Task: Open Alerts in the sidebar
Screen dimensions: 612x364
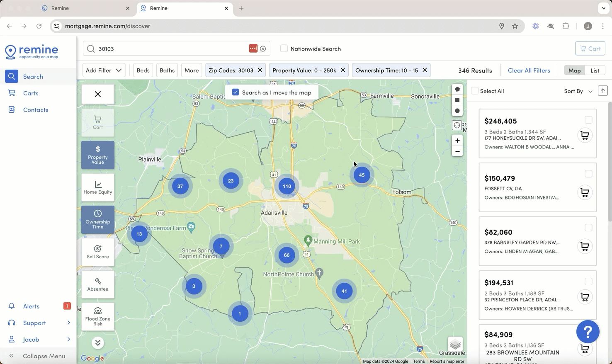Action: pyautogui.click(x=31, y=306)
